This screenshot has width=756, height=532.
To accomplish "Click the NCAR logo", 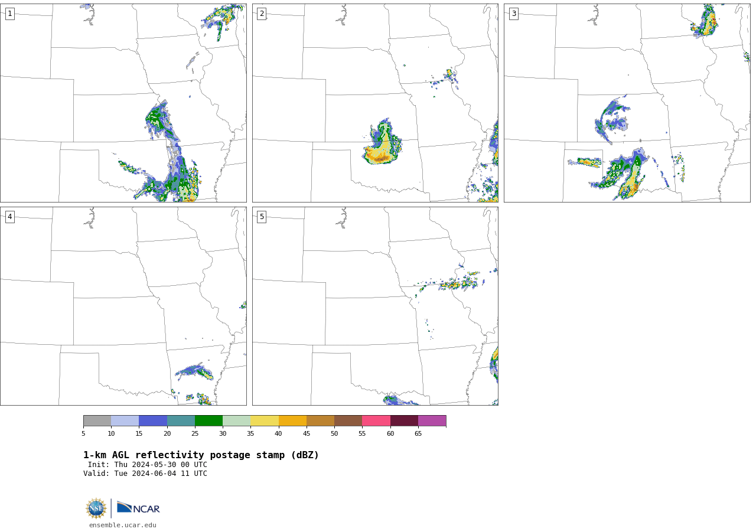I will point(138,508).
